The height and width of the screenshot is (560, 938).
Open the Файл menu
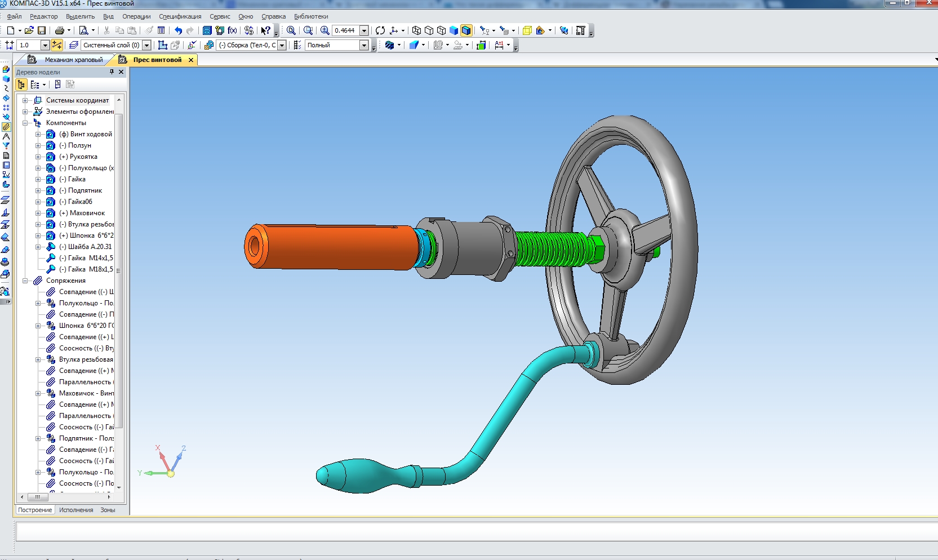coord(14,16)
